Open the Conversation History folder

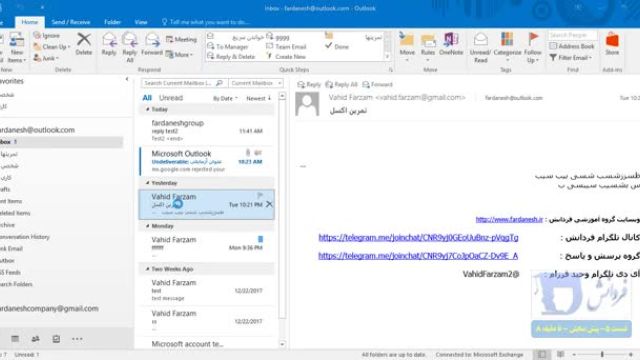point(25,237)
